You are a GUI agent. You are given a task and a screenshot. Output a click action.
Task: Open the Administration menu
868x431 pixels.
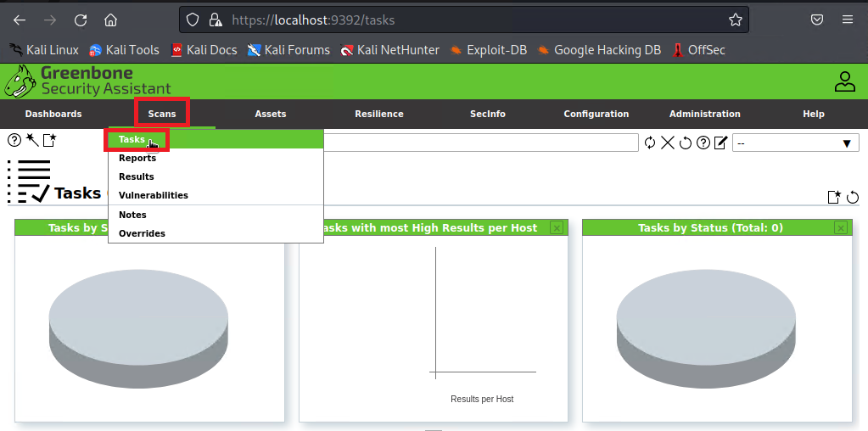click(x=705, y=114)
